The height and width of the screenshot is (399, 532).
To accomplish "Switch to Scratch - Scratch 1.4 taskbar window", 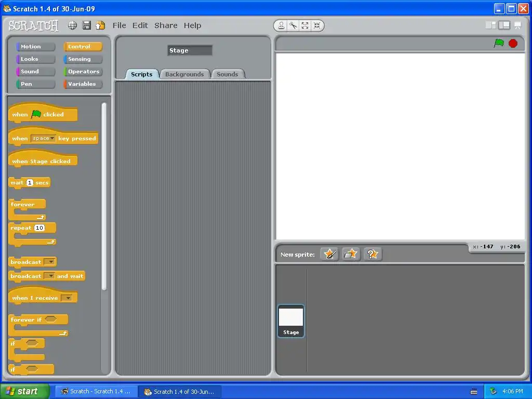I will click(96, 391).
